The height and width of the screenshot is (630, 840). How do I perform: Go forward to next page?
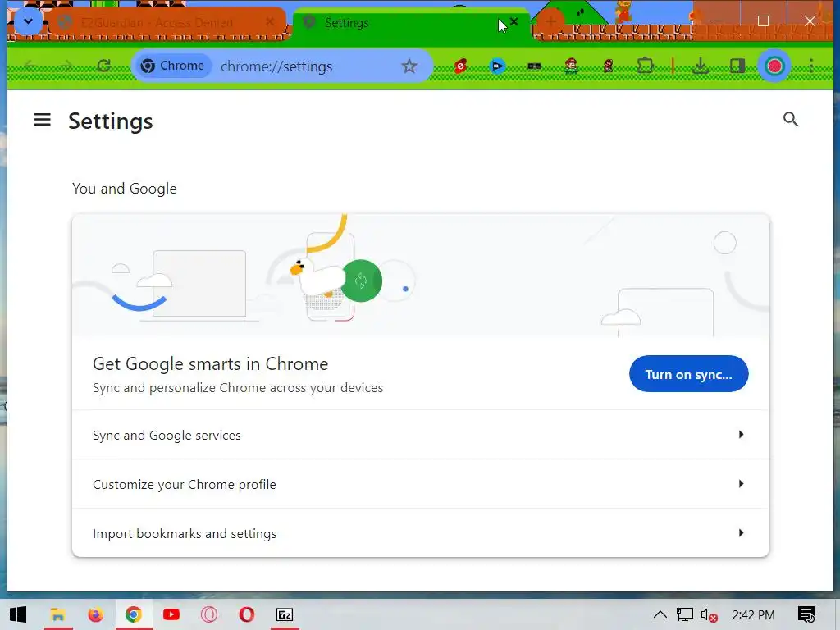click(x=66, y=66)
